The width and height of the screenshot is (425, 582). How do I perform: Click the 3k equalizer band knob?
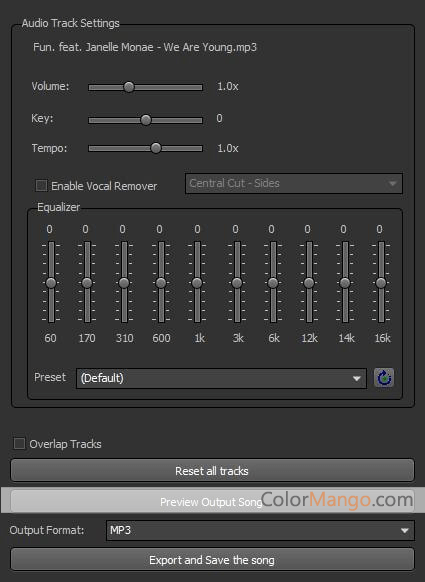pyautogui.click(x=237, y=283)
